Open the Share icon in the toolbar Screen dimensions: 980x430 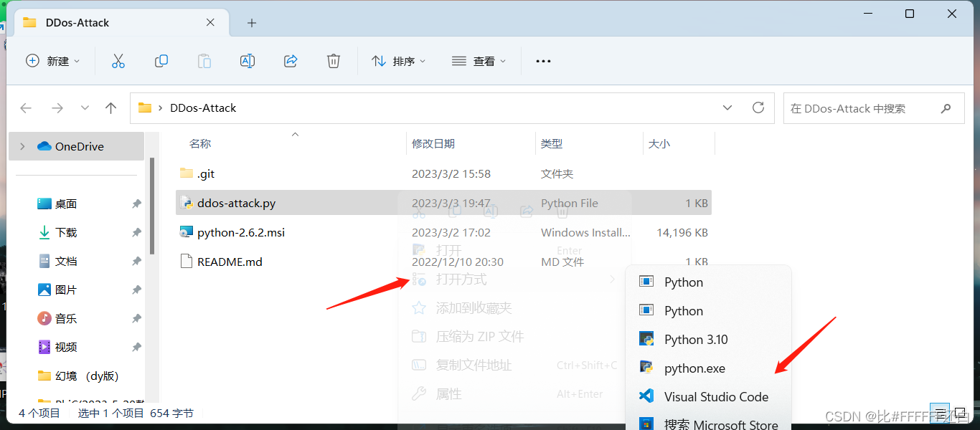point(290,61)
